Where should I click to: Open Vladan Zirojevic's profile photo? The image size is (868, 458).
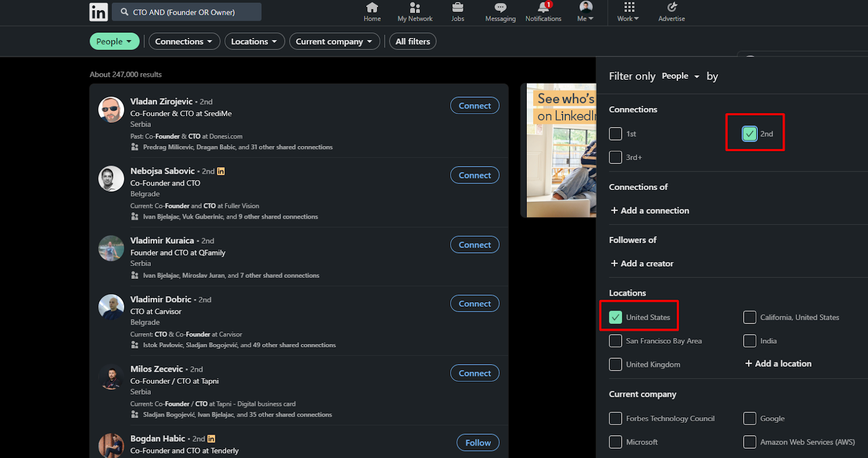[x=111, y=110]
